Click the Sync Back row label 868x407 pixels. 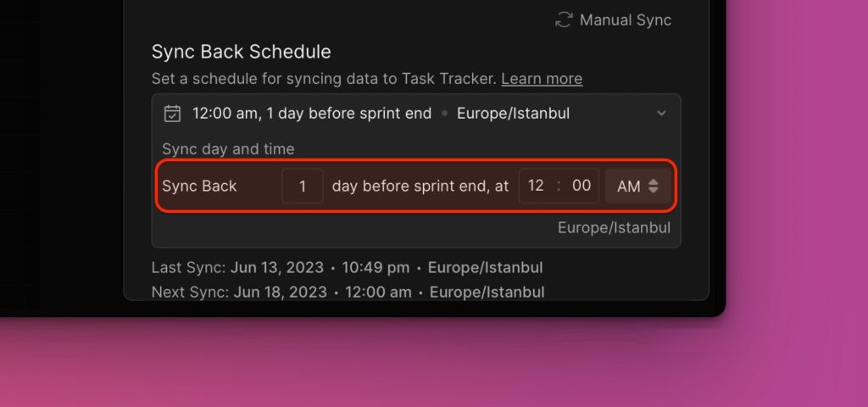pos(199,186)
